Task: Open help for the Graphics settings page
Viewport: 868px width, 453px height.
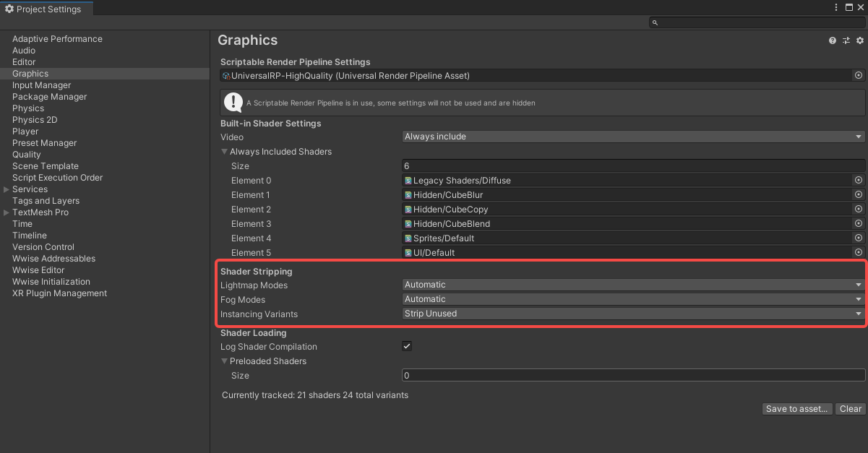Action: pos(832,40)
